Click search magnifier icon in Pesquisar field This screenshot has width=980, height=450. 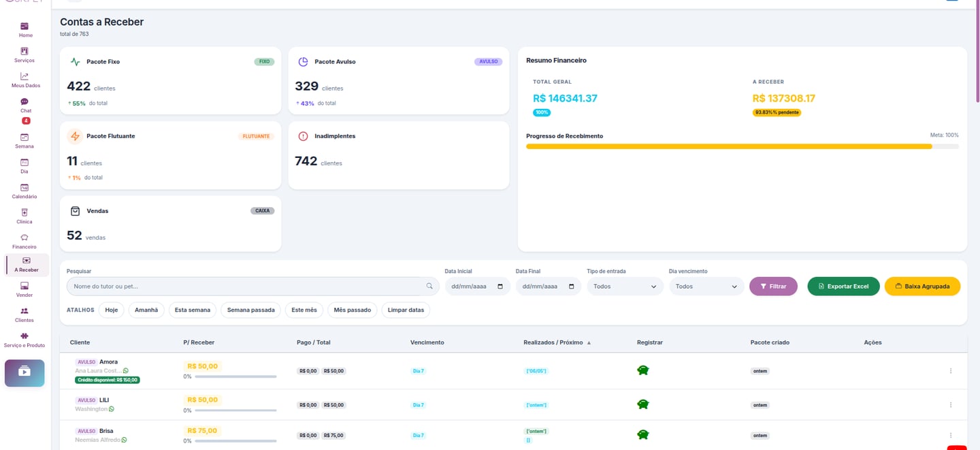429,287
